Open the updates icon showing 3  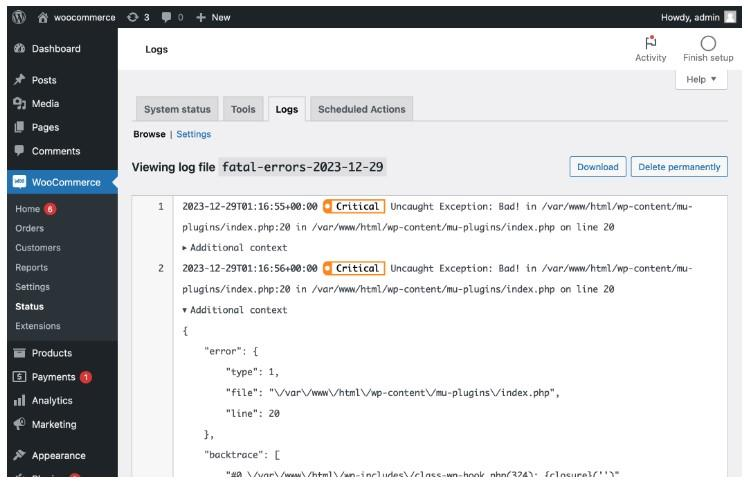(x=138, y=17)
